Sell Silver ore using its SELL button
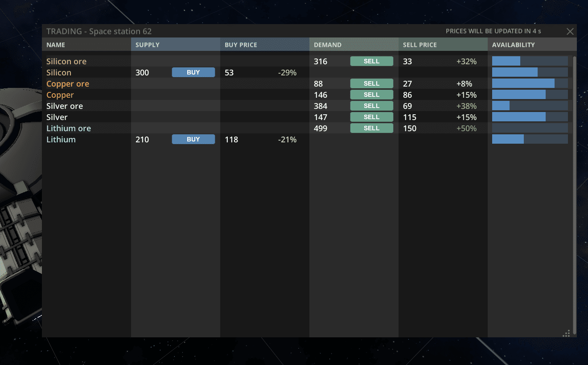The width and height of the screenshot is (588, 365). pos(372,106)
